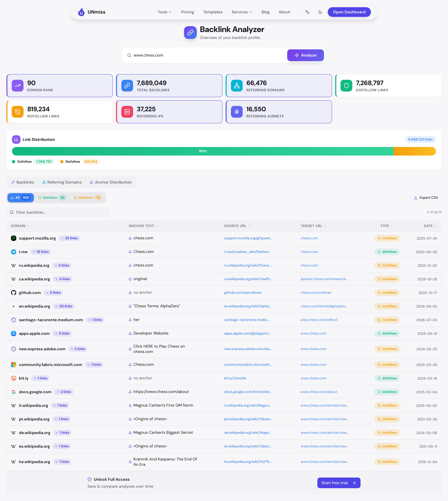This screenshot has height=501, width=448.
Task: Click the apps.apple.com App Store favicon
Action: point(14,333)
